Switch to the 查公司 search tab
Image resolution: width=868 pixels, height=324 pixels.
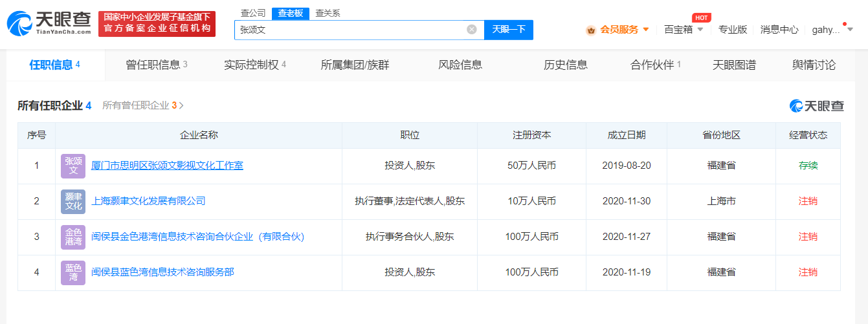252,13
